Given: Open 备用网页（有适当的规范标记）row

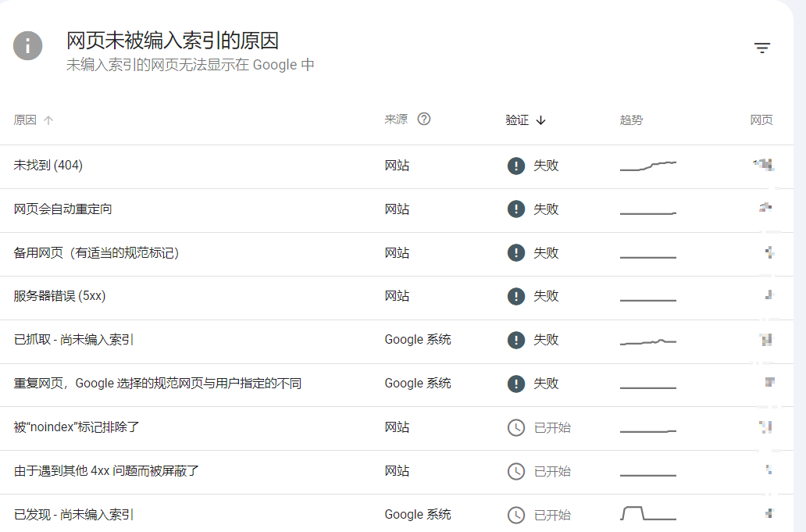Looking at the screenshot, I should click(97, 253).
